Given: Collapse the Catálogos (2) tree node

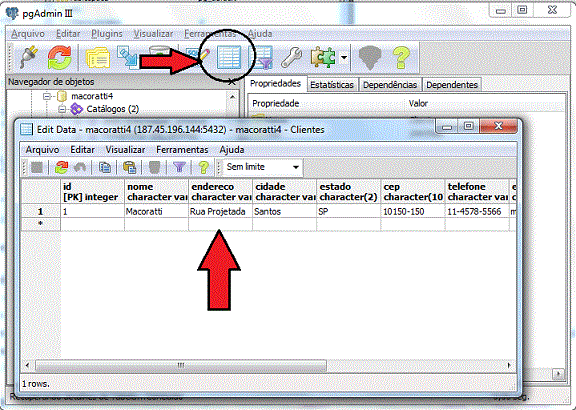Looking at the screenshot, I should 62,109.
